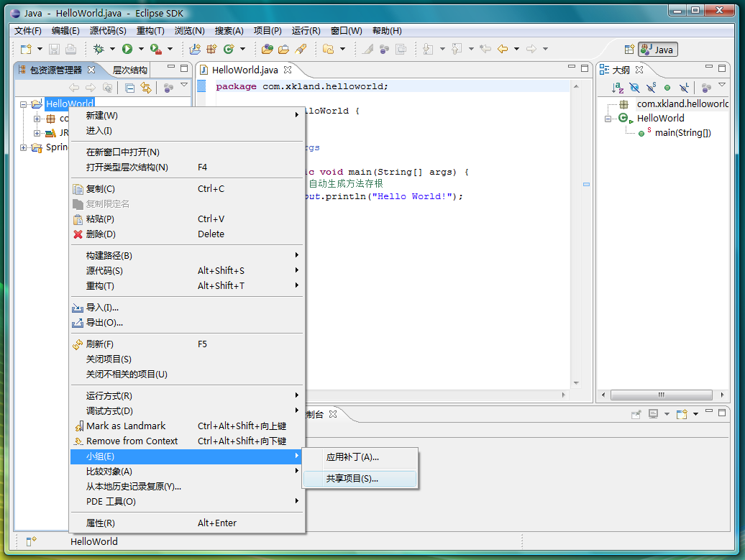Open dropdown arrow next to Run icon

pyautogui.click(x=141, y=49)
